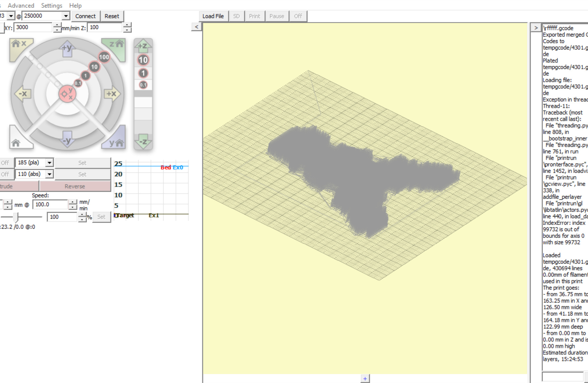Click the XY feedrate input field

tap(33, 27)
